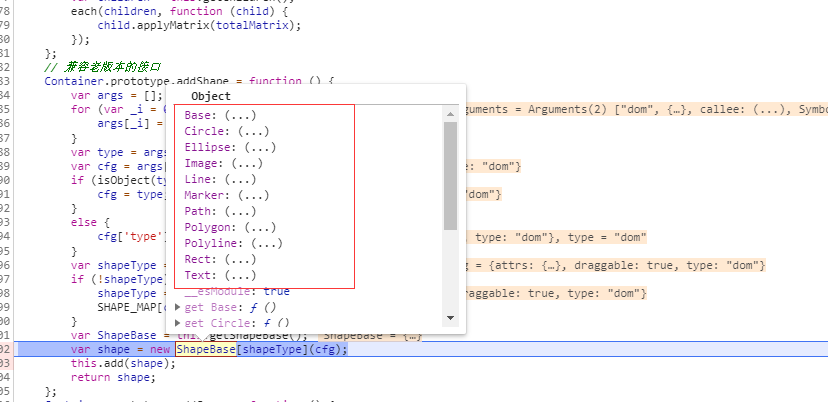Click the inline value 'ShapeBase = {…}'

tap(372, 335)
